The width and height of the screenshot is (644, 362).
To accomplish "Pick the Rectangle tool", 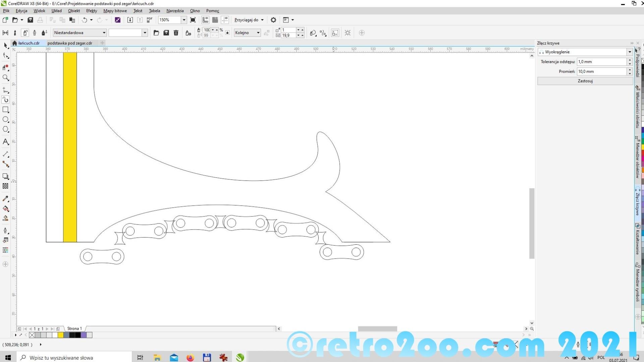I will (x=5, y=110).
